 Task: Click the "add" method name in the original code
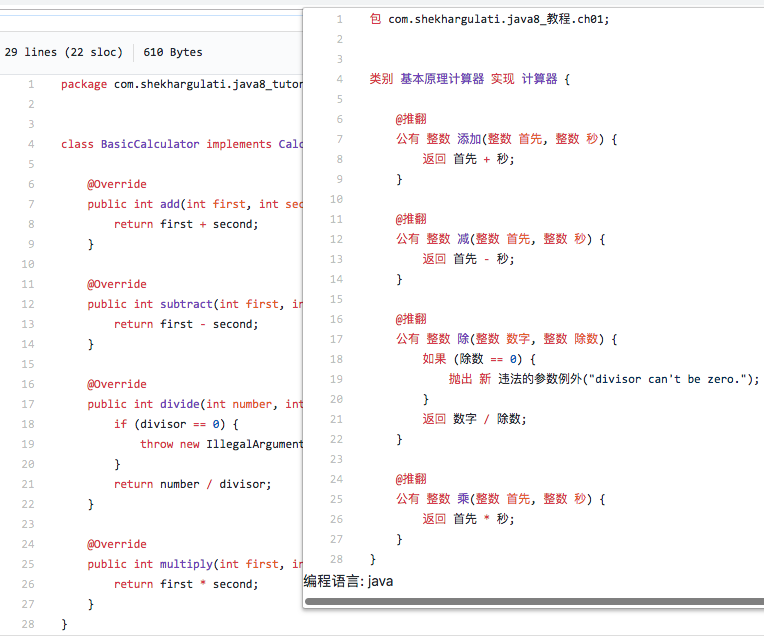point(170,204)
